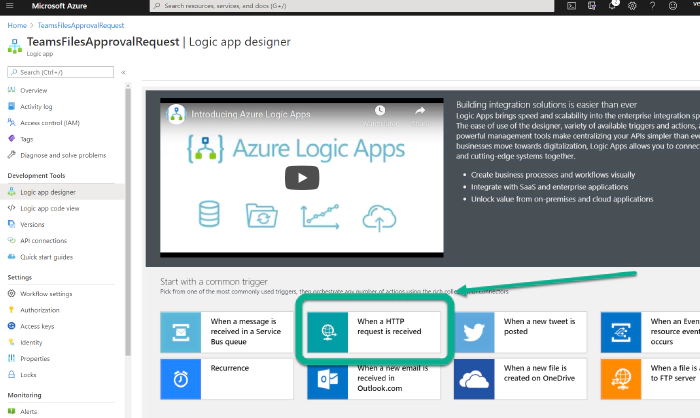700x418 pixels.
Task: Choose new file created on OneDrive trigger
Action: [521, 379]
